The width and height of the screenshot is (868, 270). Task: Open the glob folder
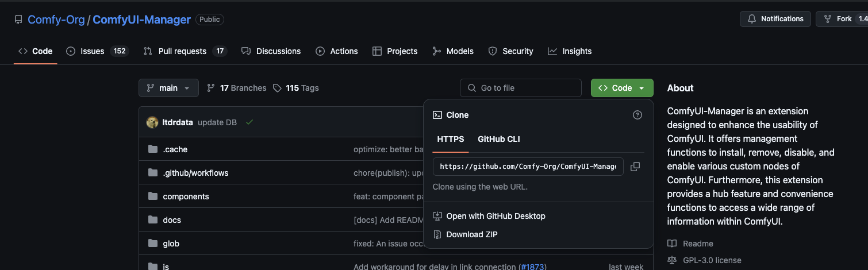click(171, 244)
